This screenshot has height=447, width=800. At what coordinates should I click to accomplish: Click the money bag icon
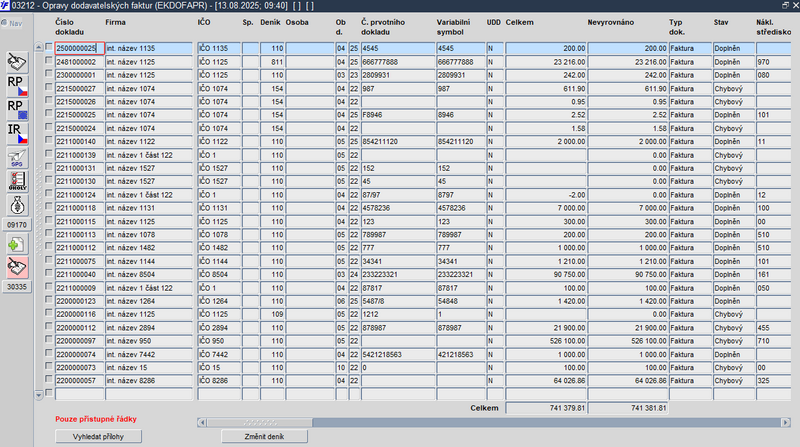[17, 205]
